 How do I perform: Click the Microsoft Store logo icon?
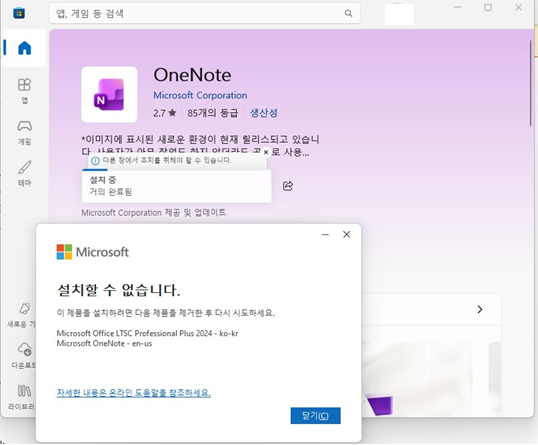pyautogui.click(x=19, y=13)
